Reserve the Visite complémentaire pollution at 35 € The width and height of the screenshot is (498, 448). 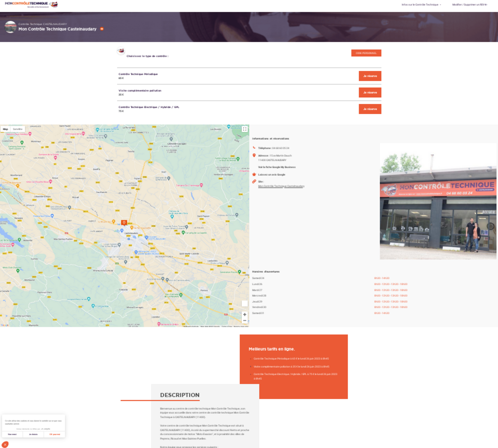[x=370, y=92]
